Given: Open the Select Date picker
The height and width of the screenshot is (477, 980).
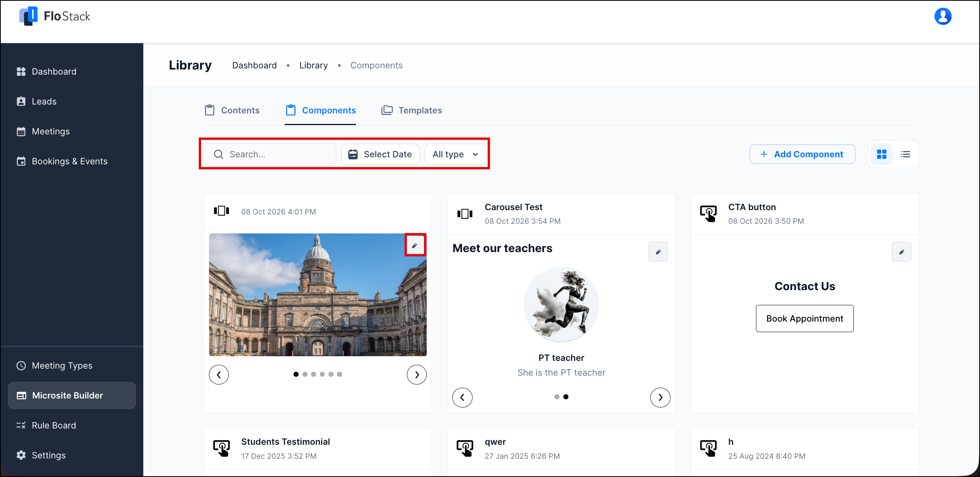Looking at the screenshot, I should 380,154.
